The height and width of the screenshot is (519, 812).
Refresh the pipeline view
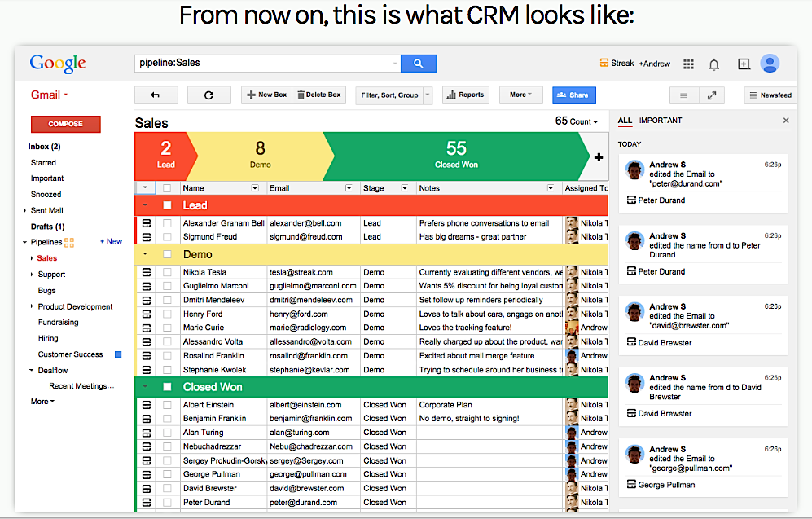(208, 95)
